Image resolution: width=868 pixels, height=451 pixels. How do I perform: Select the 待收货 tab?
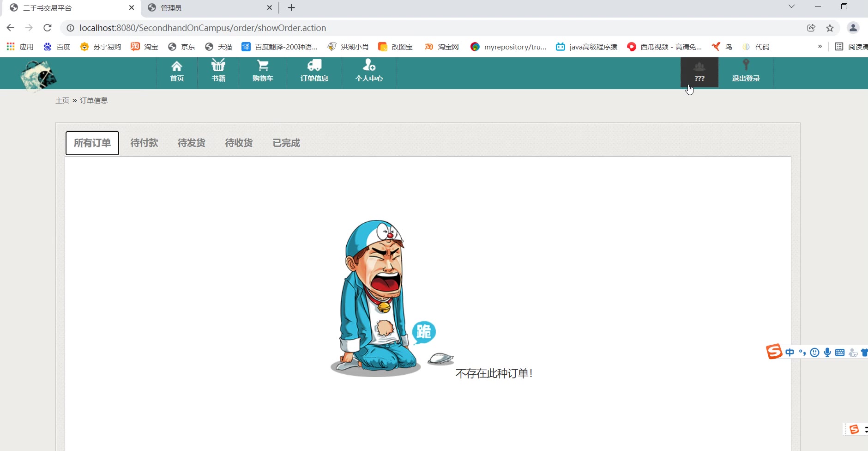(239, 143)
